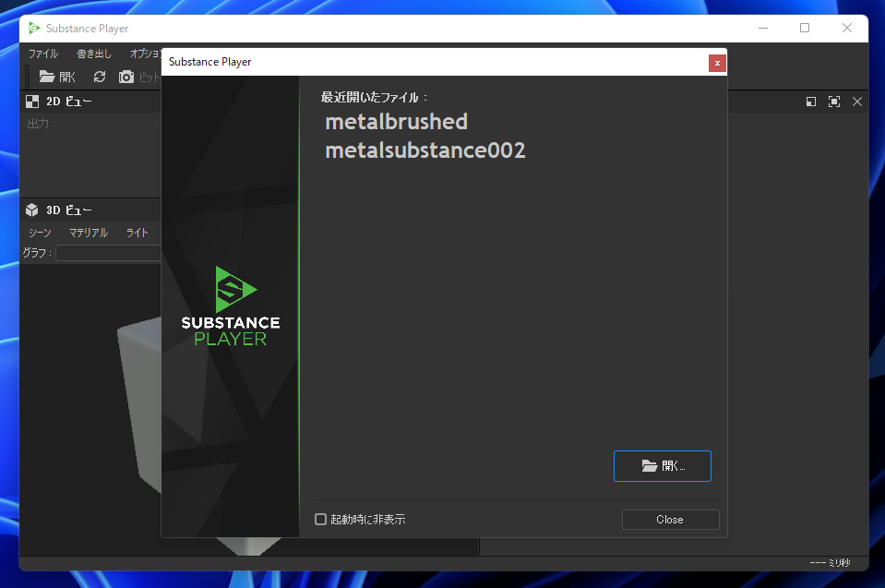
Task: Open the ライト menu in 3D view
Action: click(138, 233)
